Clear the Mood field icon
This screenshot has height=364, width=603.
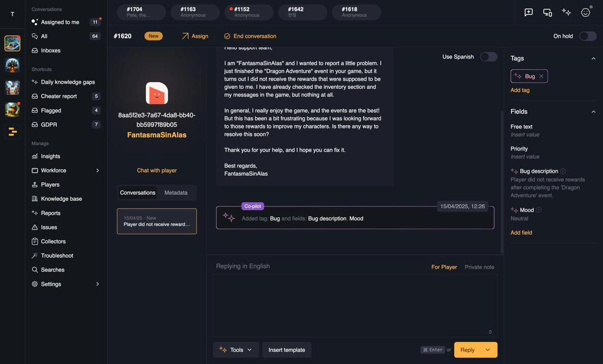539,210
